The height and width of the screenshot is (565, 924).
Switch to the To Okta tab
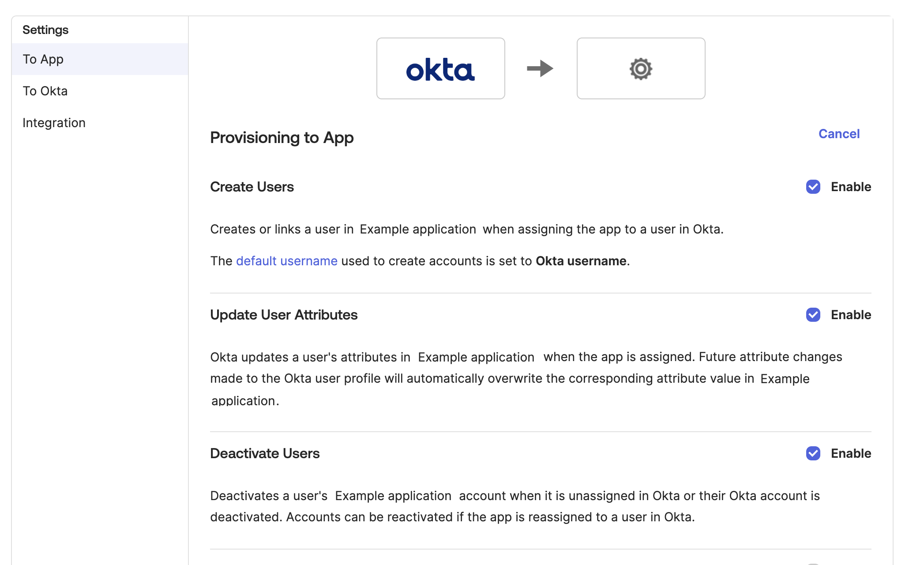[45, 91]
